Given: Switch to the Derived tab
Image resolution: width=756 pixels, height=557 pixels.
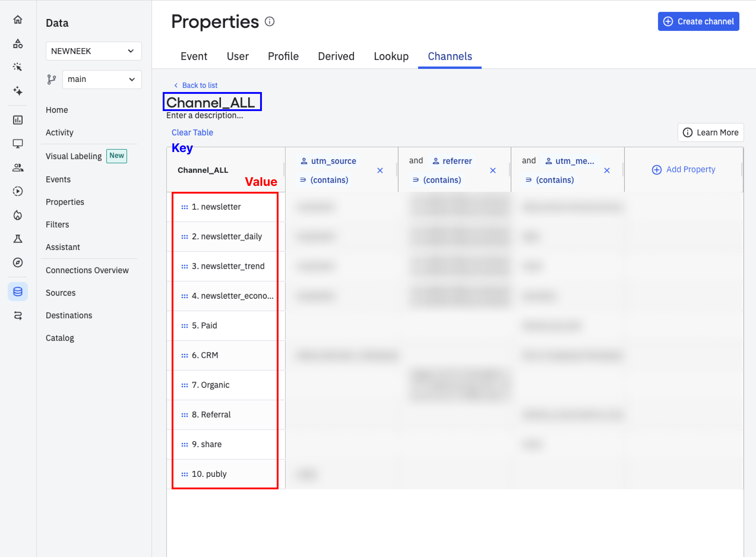Looking at the screenshot, I should click(336, 56).
